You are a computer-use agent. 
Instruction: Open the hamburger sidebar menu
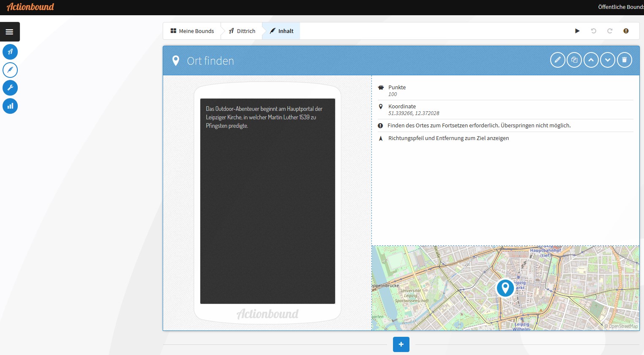click(10, 32)
